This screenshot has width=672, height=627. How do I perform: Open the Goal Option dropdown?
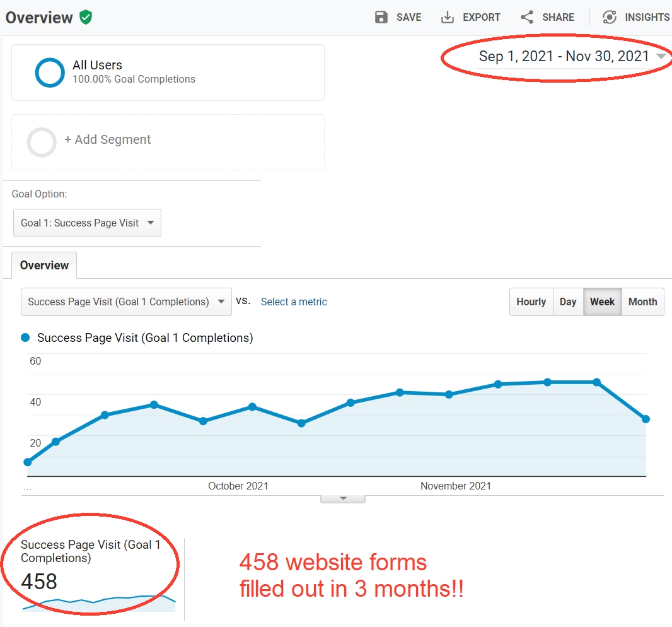[x=87, y=223]
